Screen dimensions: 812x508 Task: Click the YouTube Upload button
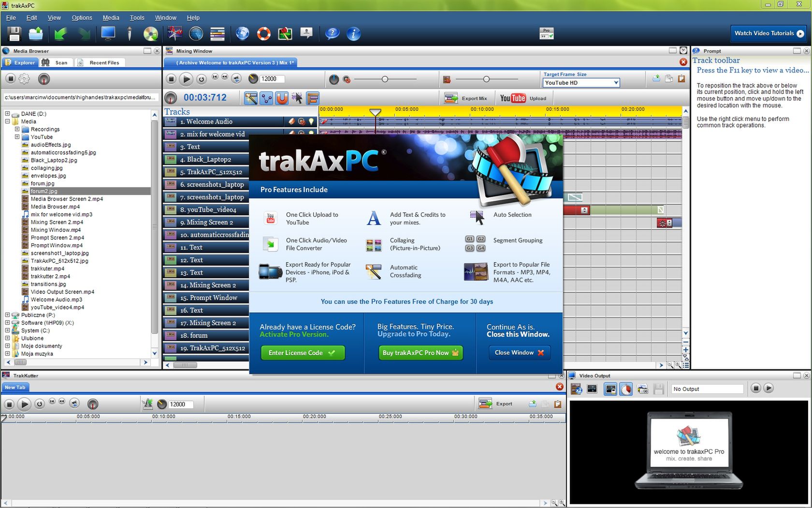(523, 98)
